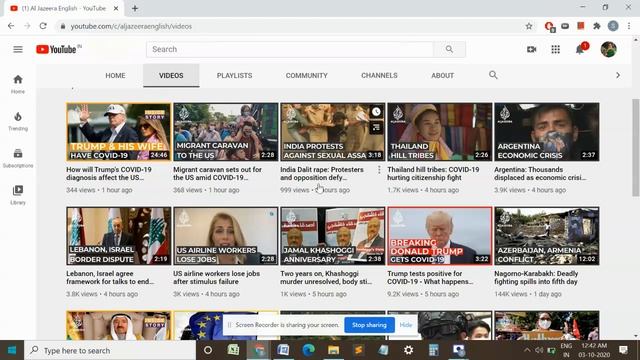Play the Jamal Khashoggi Anniversary thumbnail
Screen dimensions: 640x360
click(x=333, y=236)
